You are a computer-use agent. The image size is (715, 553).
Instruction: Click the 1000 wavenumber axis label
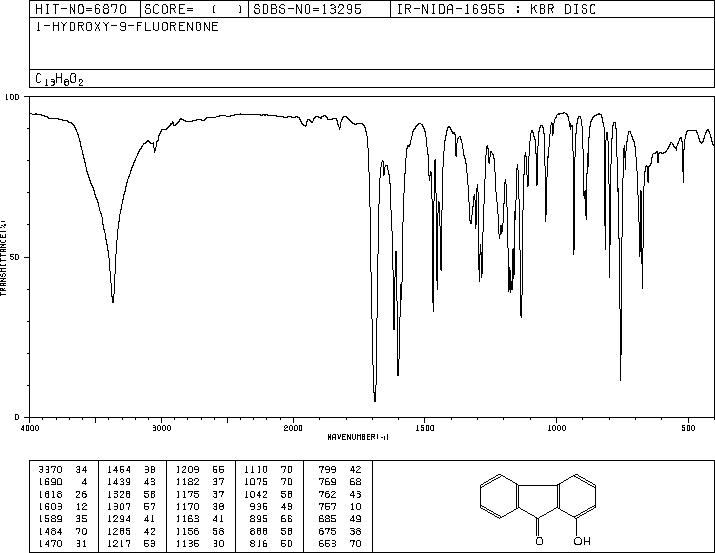click(556, 428)
